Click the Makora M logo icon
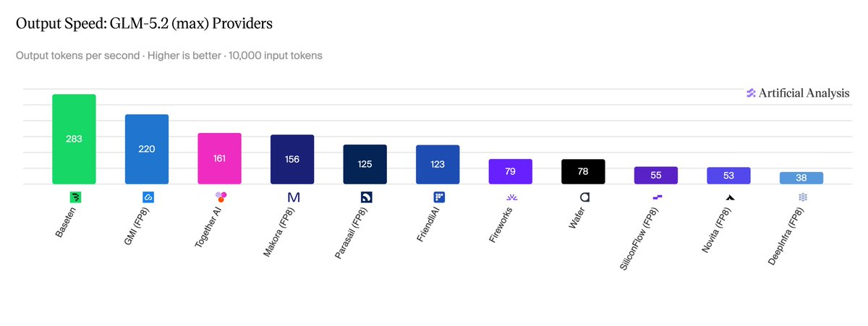 click(293, 197)
